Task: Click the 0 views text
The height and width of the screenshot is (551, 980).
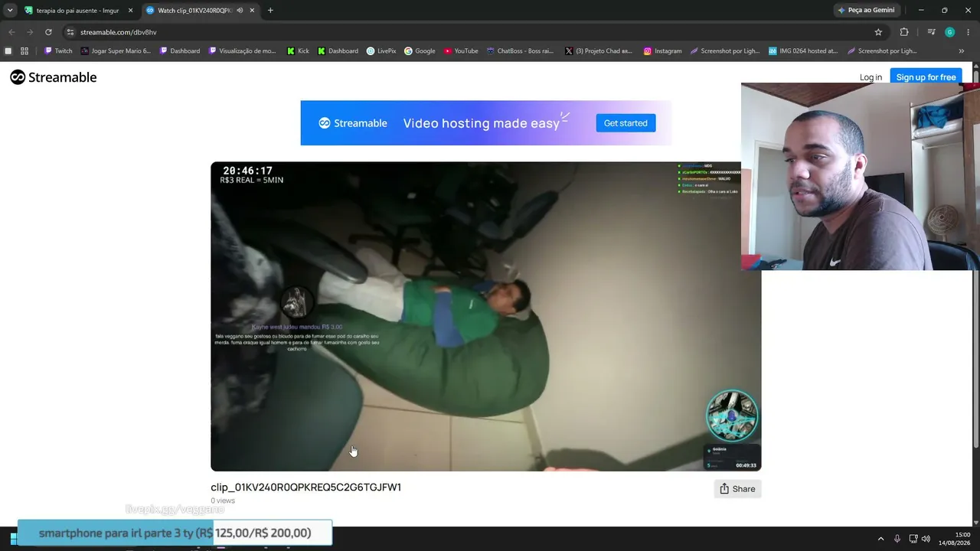Action: (223, 500)
